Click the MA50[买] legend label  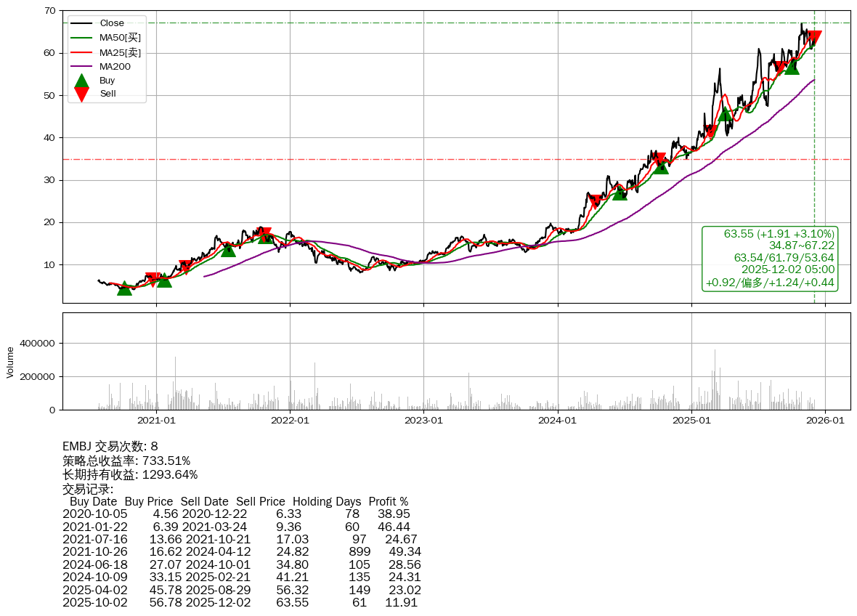(120, 38)
